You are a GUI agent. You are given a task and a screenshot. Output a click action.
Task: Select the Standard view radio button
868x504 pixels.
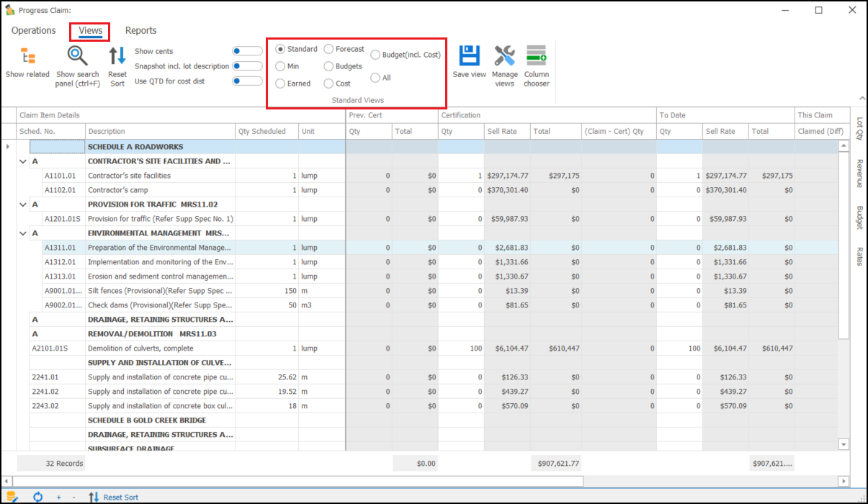(x=280, y=49)
